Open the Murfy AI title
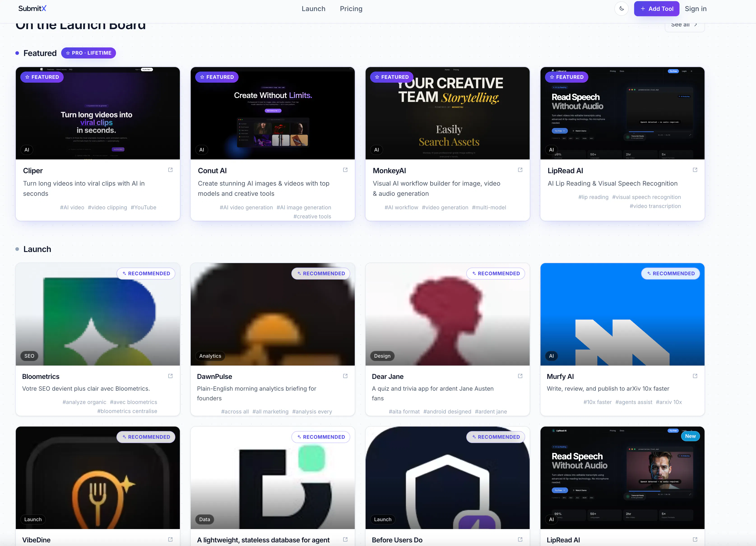The image size is (756, 546). click(560, 377)
